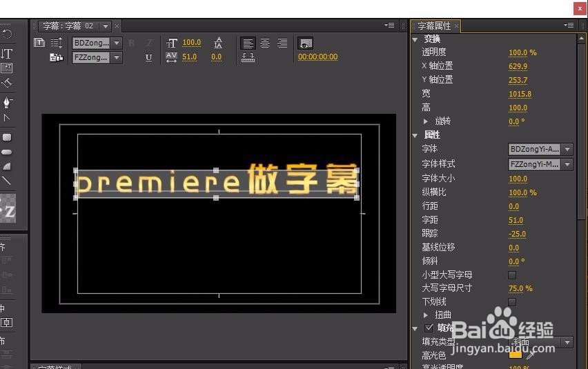
Task: Align text center
Action: (265, 43)
